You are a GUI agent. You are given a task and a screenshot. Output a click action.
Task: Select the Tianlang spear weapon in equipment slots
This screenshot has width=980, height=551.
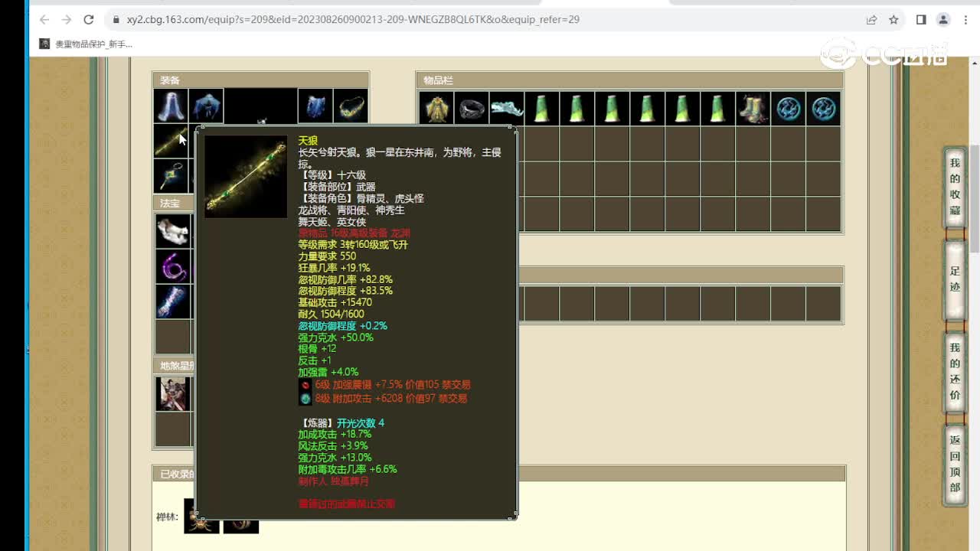pyautogui.click(x=171, y=142)
